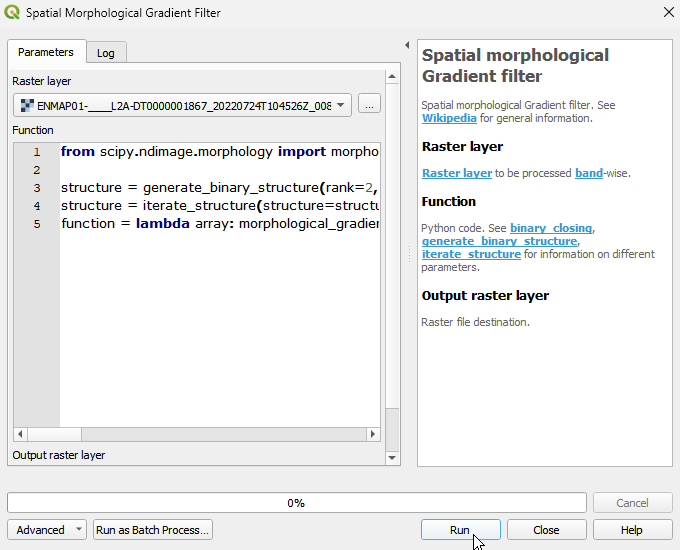Click the parameters panel scroll up arrow
The width and height of the screenshot is (680, 550).
click(x=392, y=77)
